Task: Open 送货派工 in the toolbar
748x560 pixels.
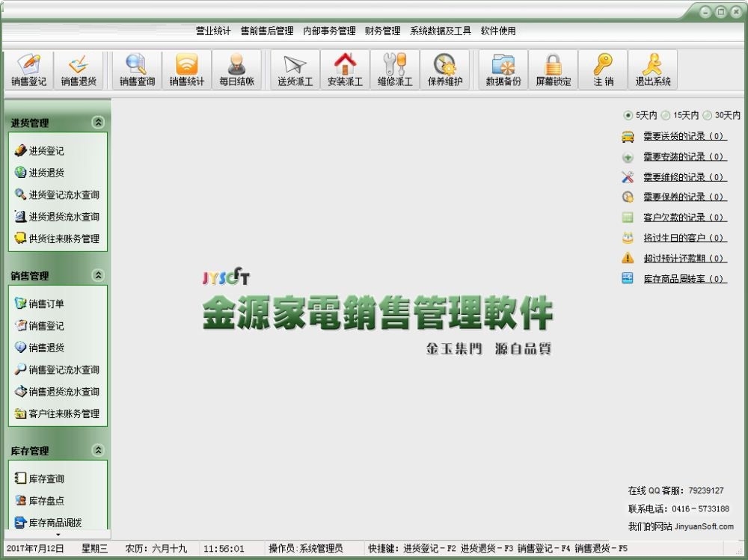Action: tap(295, 70)
